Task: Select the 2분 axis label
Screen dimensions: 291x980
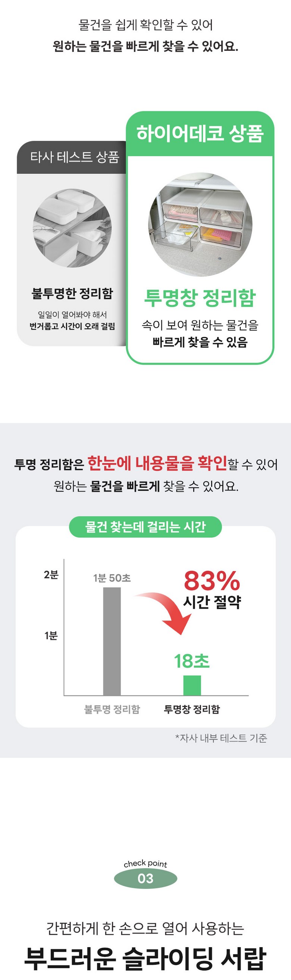Action: coord(51,575)
